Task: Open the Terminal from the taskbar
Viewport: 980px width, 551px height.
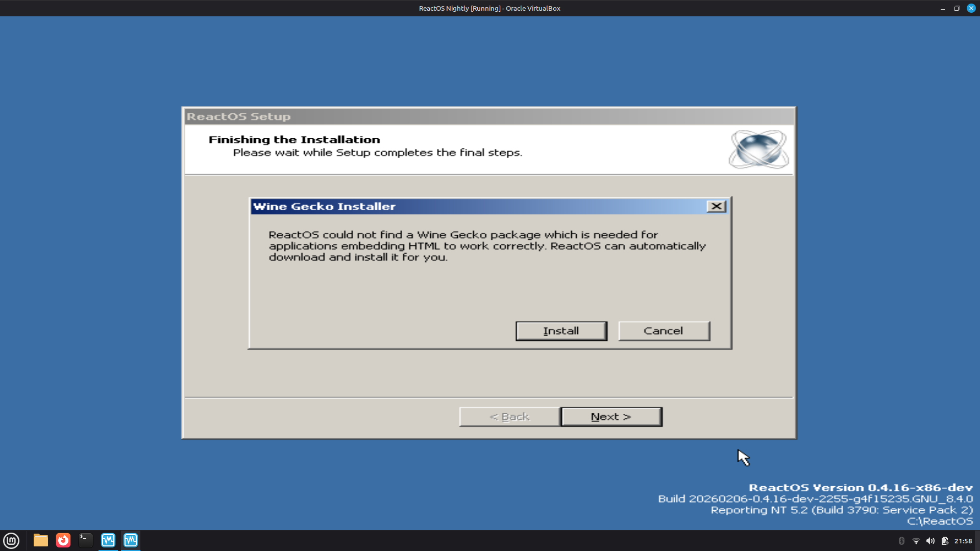Action: click(86, 540)
